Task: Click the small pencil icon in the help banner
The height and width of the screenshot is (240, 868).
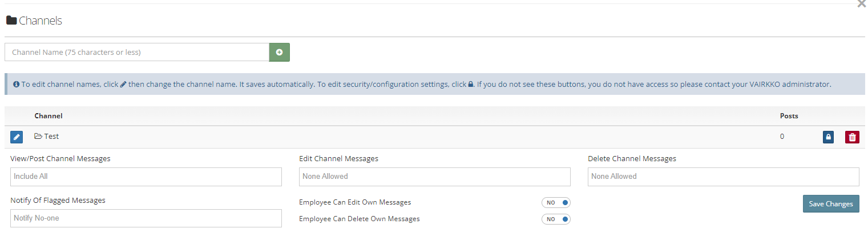Action: click(x=123, y=84)
